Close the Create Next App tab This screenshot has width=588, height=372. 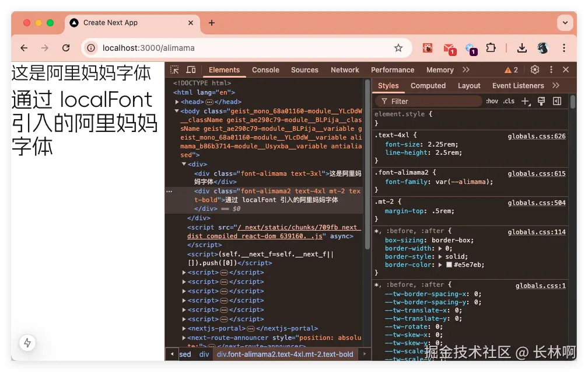coord(191,23)
